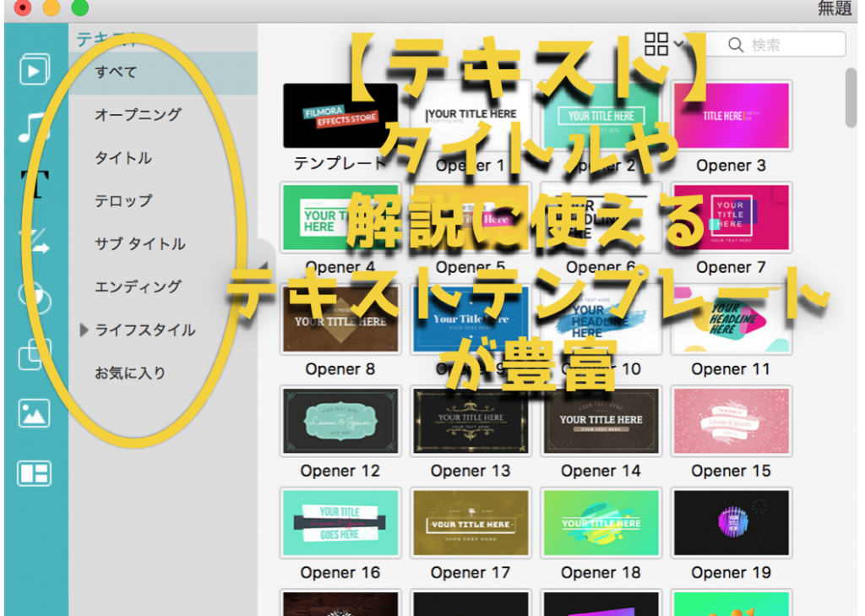Screen dimensions: 865x616
Task: Open the Overlays icon in sidebar
Action: 35,355
